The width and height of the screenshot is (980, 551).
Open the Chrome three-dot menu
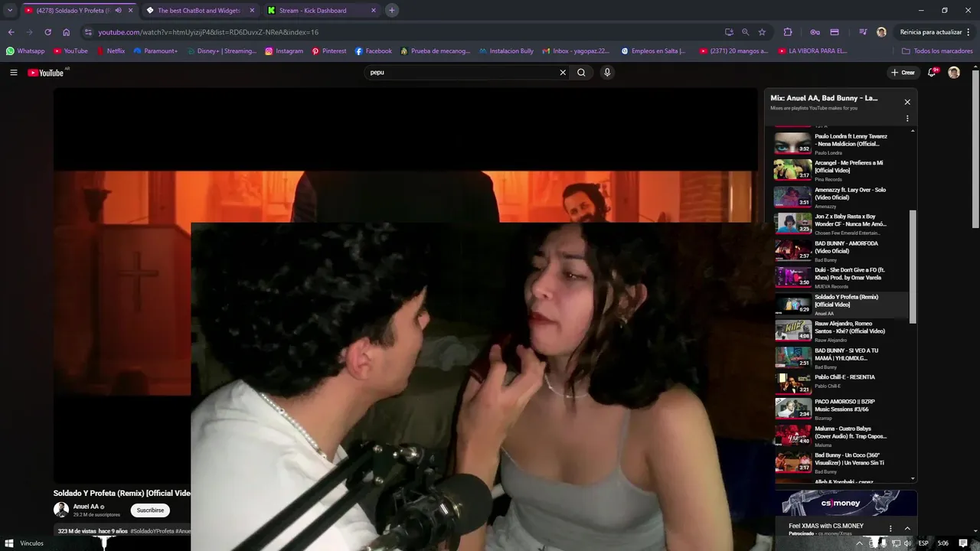(969, 32)
